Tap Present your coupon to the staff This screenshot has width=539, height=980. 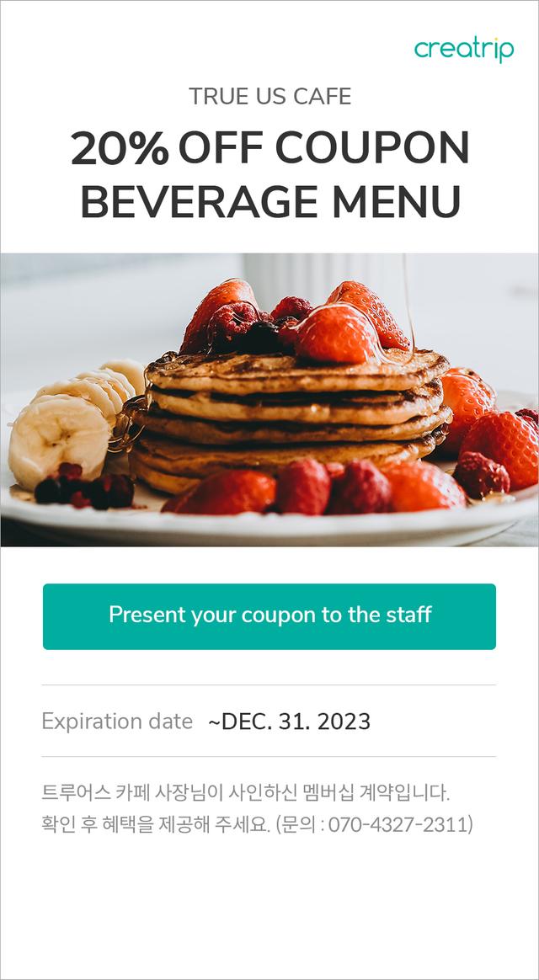(x=269, y=616)
